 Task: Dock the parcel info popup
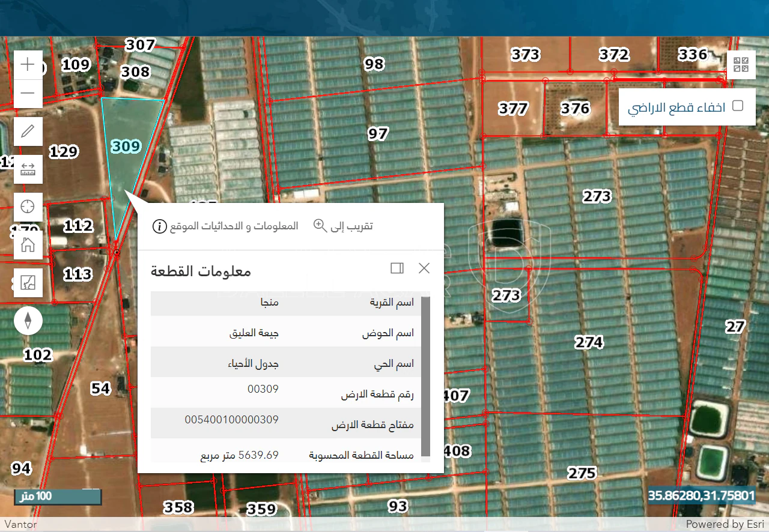click(397, 268)
